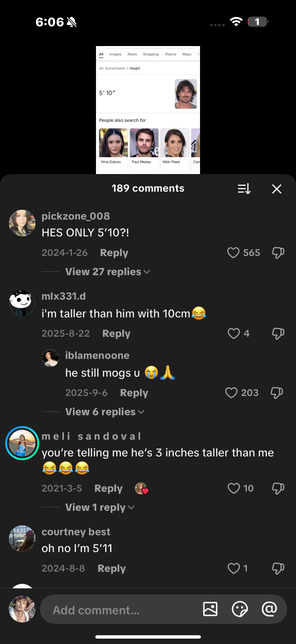The image size is (296, 644).
Task: Reply to mlx331.d's comment
Action: 116,333
